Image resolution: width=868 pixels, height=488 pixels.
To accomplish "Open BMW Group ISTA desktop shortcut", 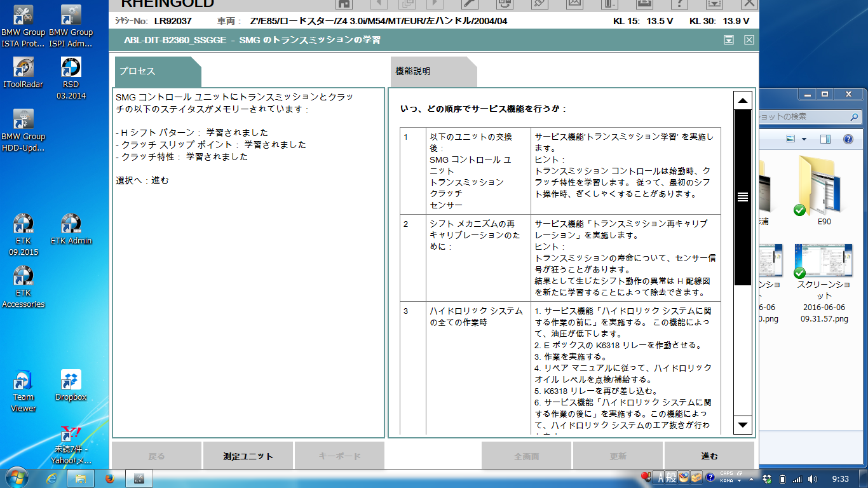I will click(24, 27).
